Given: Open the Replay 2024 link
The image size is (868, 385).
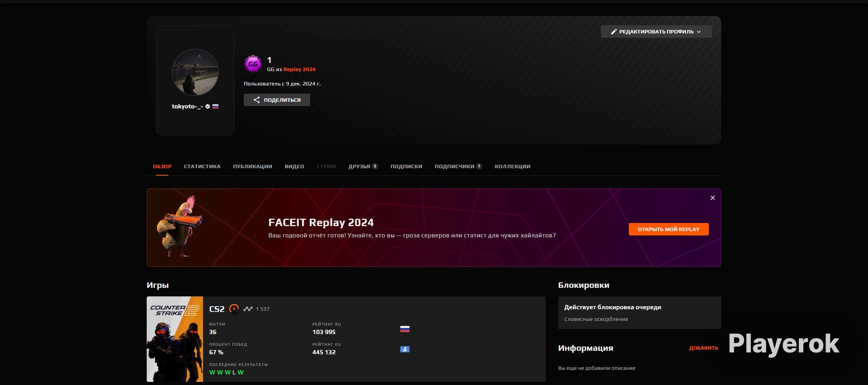Looking at the screenshot, I should [x=299, y=69].
